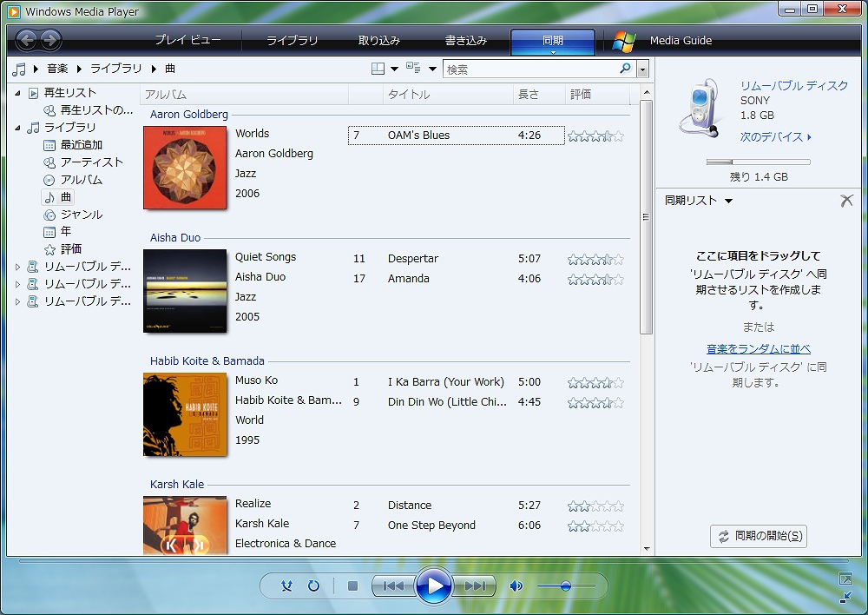Image resolution: width=868 pixels, height=615 pixels.
Task: Collapse the 再生リスト tree node
Action: (x=17, y=93)
